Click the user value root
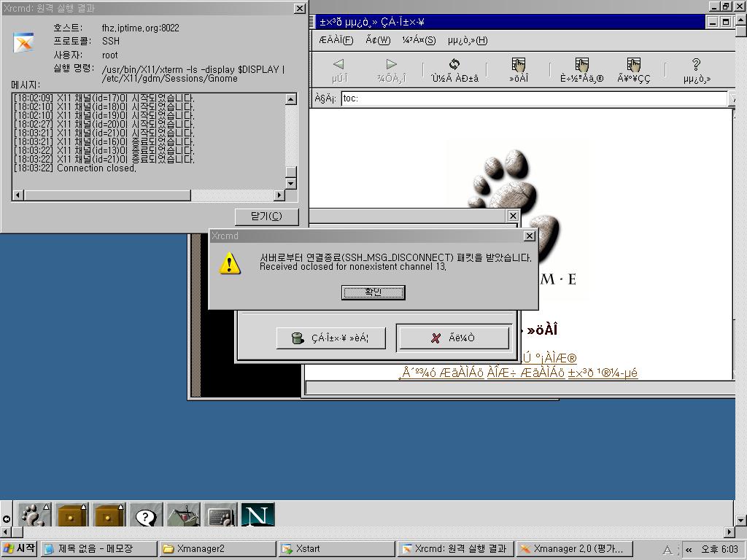Viewport: 747px width, 560px height. [x=109, y=55]
